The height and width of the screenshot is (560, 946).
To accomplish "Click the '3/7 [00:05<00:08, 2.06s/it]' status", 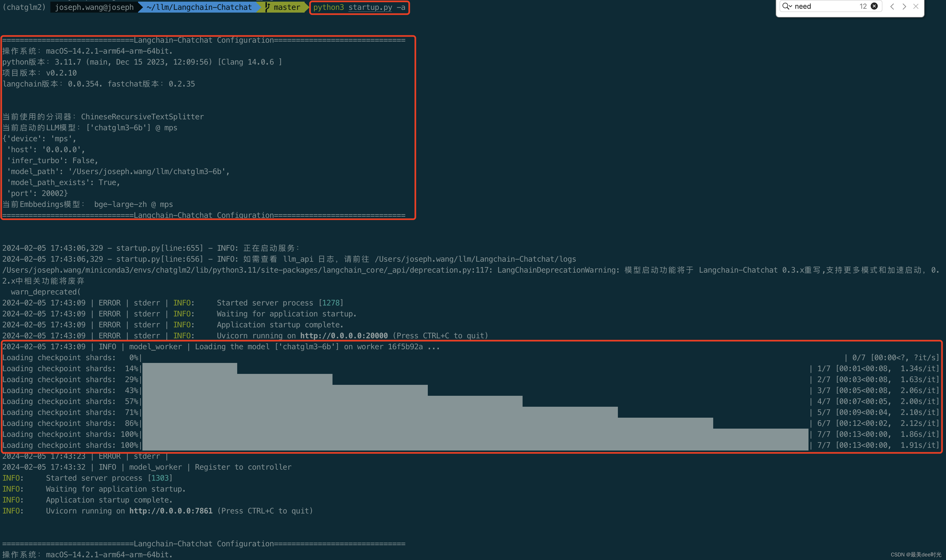I will pos(878,390).
